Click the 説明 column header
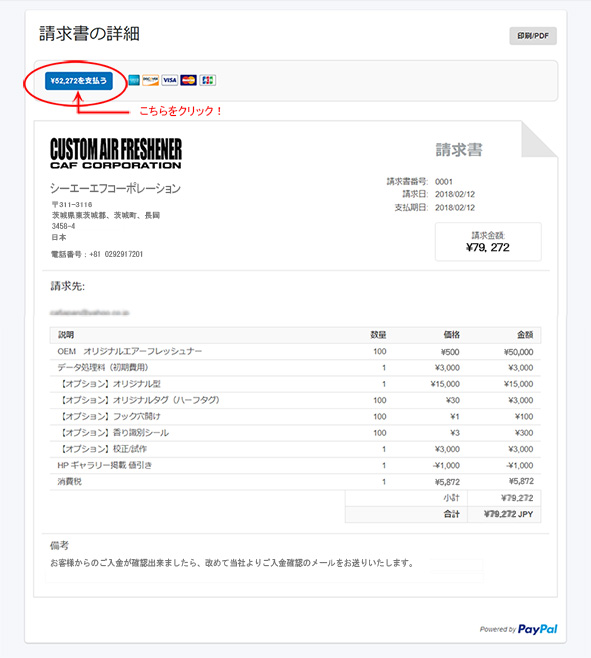The width and height of the screenshot is (591, 658). point(66,335)
